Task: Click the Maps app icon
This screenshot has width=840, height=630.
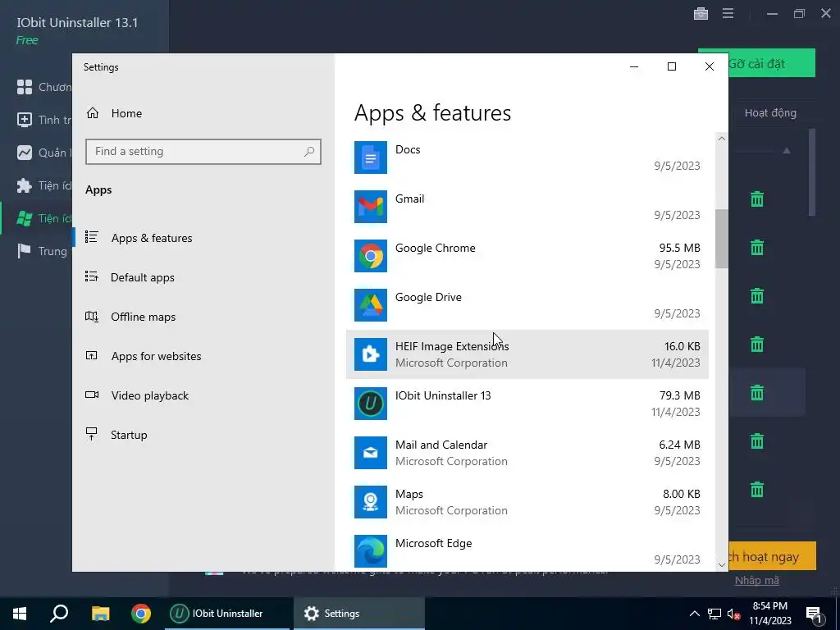Action: click(370, 502)
